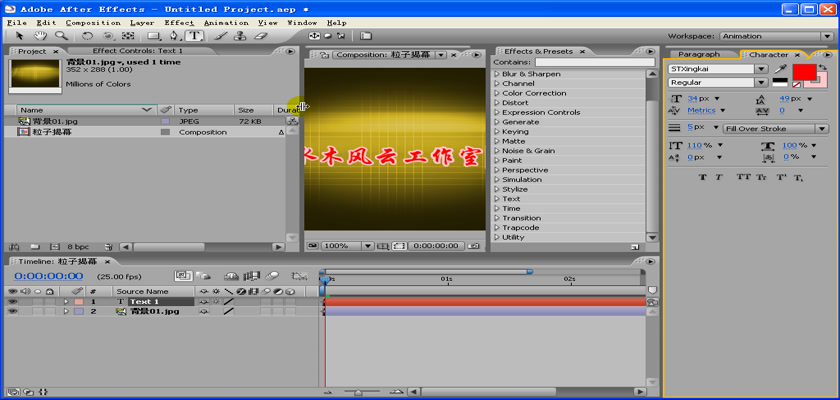840x400 pixels.
Task: Open the Composition menu
Action: [93, 22]
